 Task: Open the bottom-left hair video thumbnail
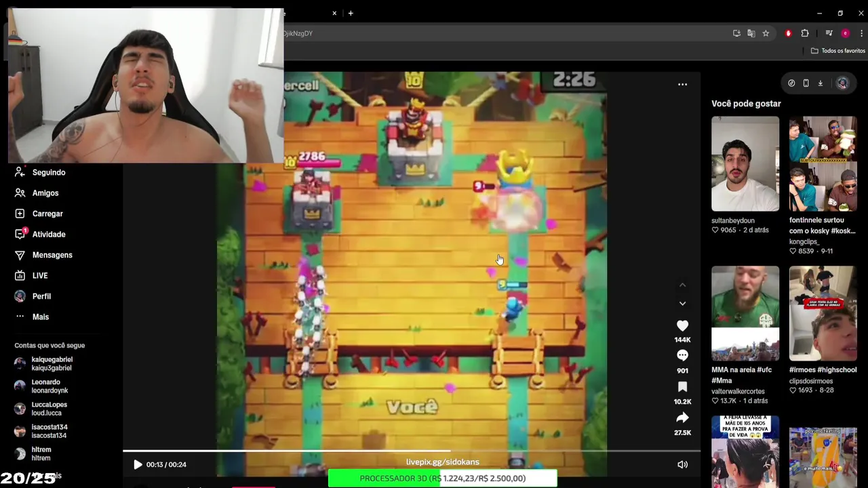[x=745, y=452]
